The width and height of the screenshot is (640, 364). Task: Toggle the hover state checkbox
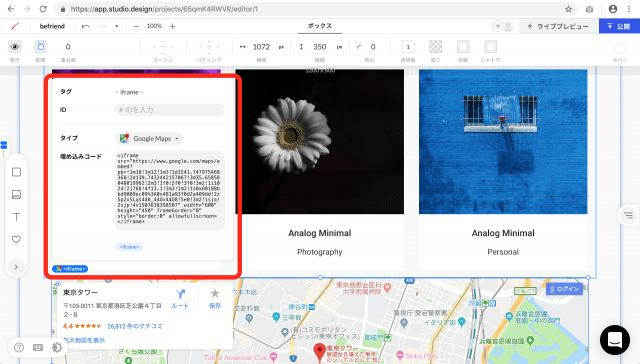point(620,48)
